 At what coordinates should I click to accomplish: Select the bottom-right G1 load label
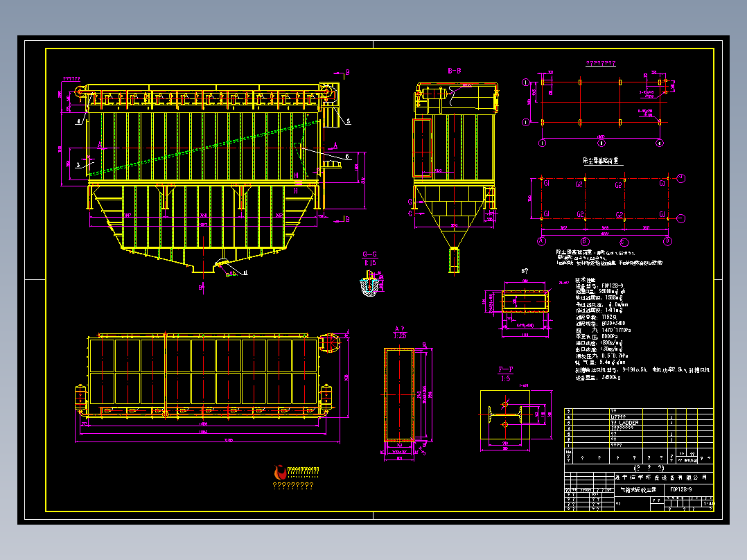[x=662, y=214]
